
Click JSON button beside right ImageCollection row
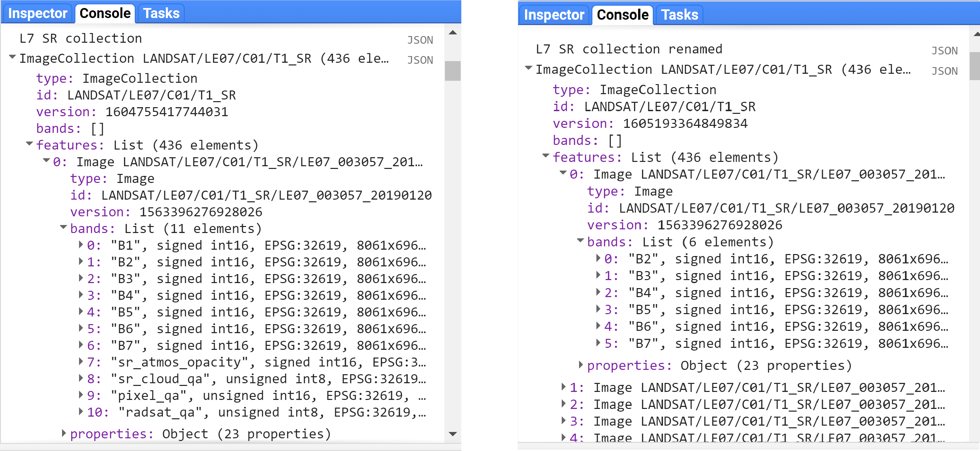tap(944, 71)
